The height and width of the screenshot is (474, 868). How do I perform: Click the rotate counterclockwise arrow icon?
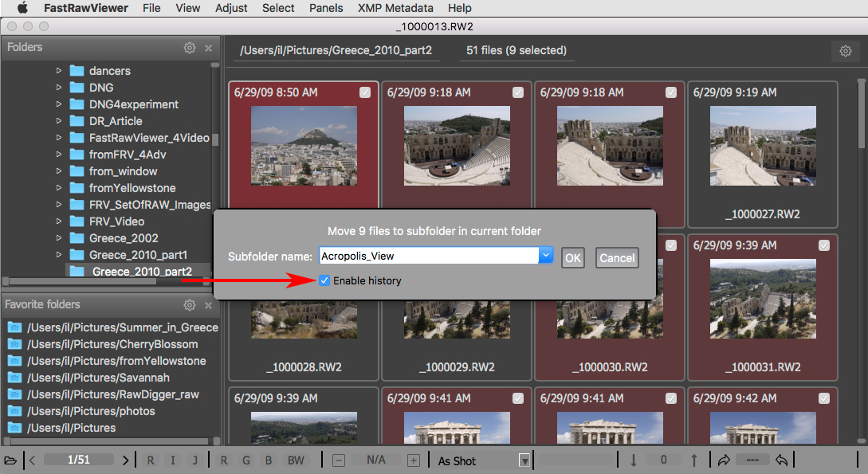[782, 460]
